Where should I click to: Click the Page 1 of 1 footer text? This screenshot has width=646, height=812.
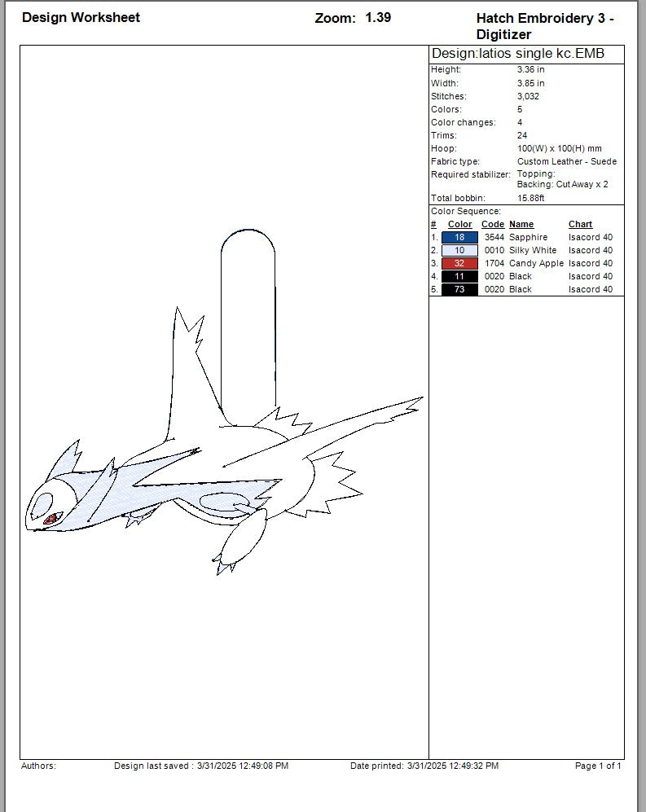click(598, 766)
